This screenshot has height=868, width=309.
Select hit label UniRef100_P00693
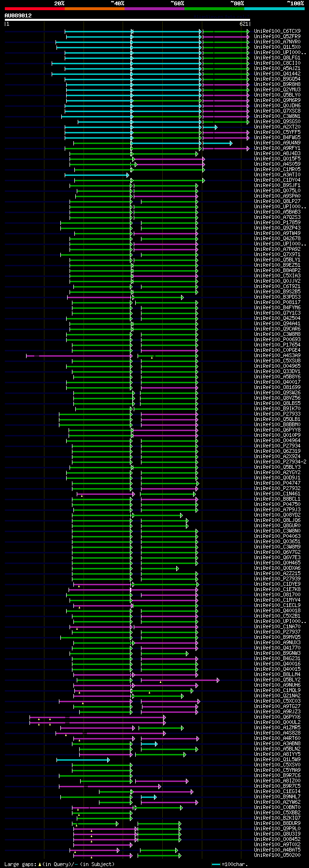(x=277, y=340)
